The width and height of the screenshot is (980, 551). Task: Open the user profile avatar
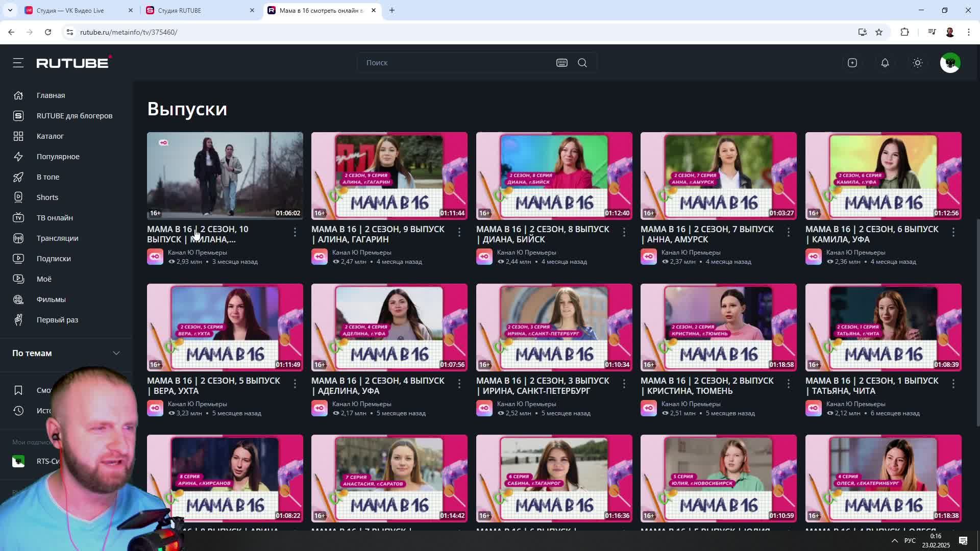click(x=950, y=63)
